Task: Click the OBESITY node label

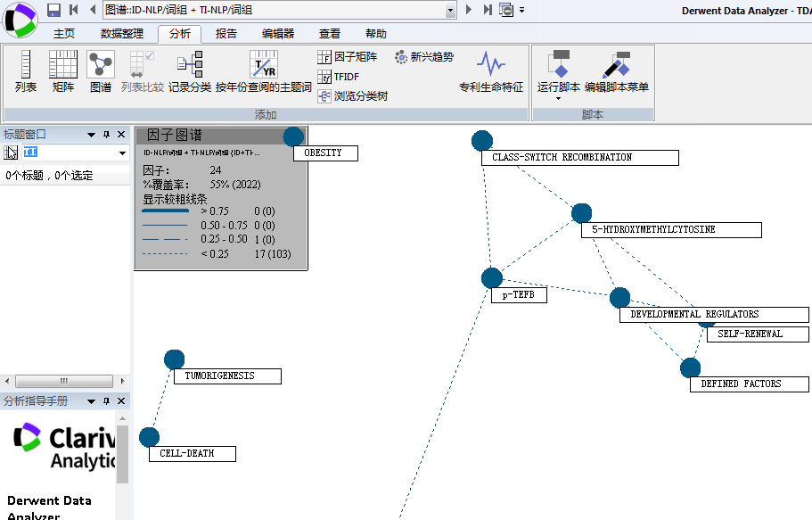Action: 324,153
